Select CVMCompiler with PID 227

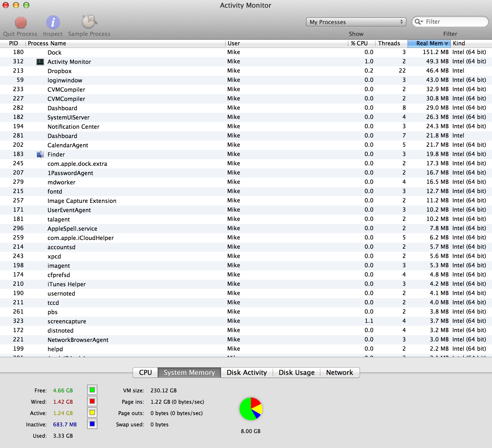246,99
